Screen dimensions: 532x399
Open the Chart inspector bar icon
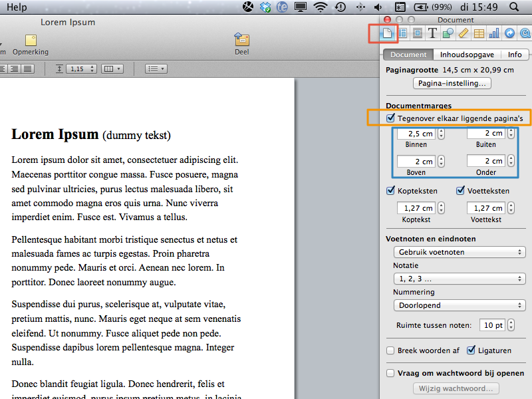coord(494,33)
